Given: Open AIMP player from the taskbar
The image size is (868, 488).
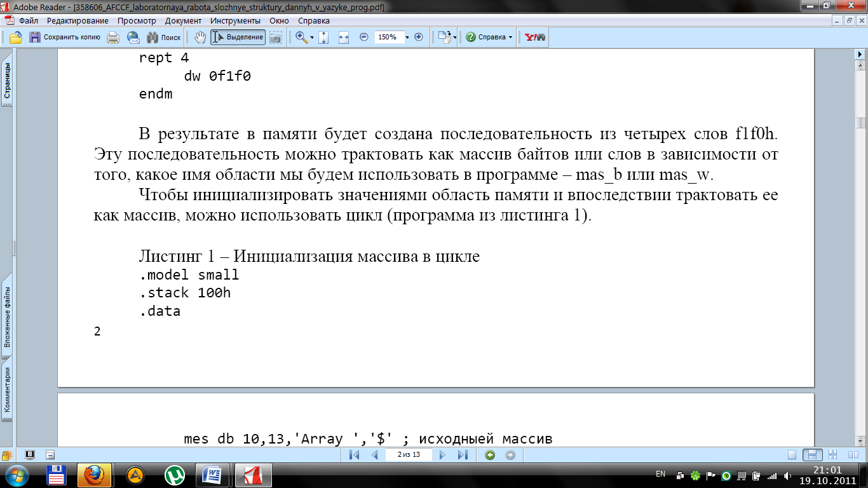Looking at the screenshot, I should pyautogui.click(x=135, y=475).
